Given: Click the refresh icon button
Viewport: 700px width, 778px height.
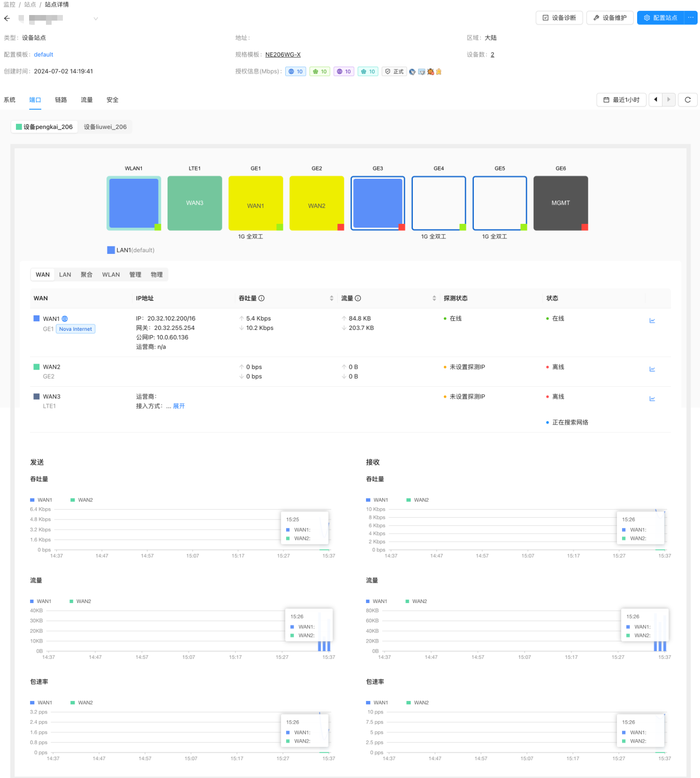Looking at the screenshot, I should [688, 100].
